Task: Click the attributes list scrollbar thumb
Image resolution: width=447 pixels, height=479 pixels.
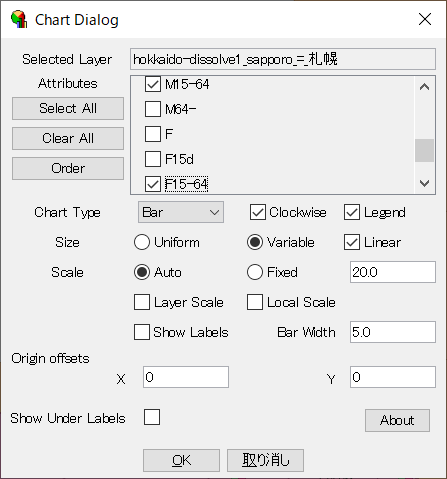Action: [424, 151]
